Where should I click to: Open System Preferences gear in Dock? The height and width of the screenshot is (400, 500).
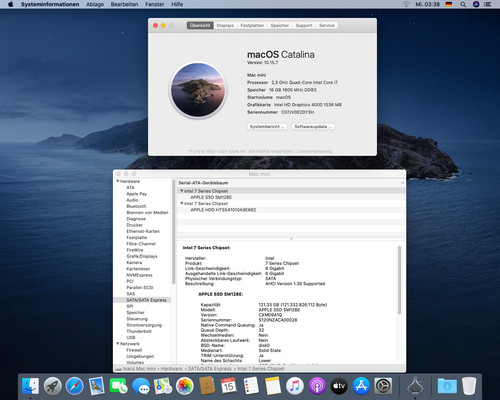coord(383,386)
